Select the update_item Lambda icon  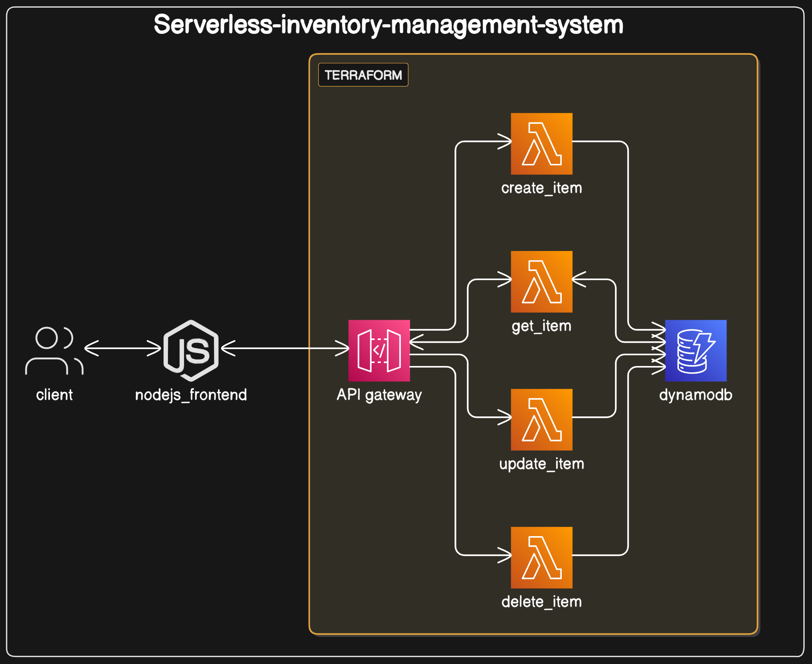pos(542,420)
